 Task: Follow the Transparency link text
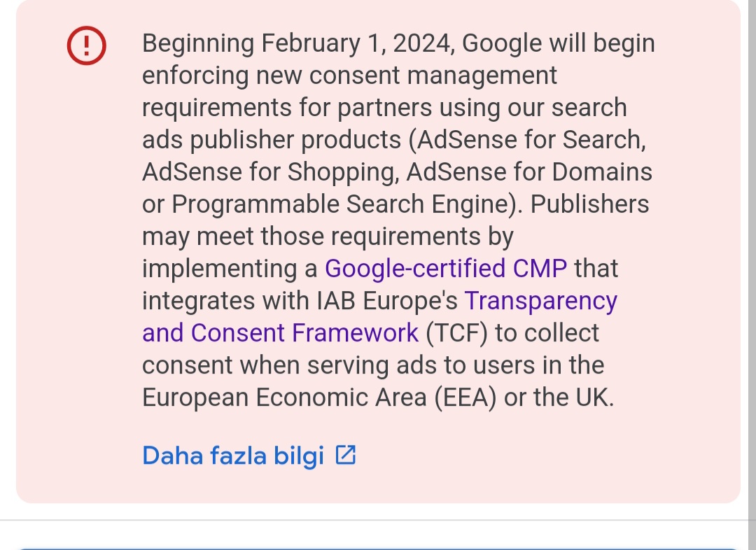click(540, 302)
